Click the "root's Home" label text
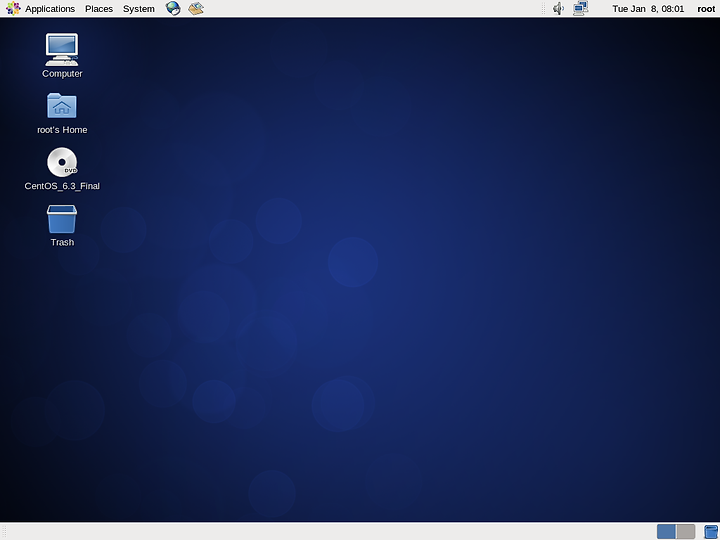Viewport: 720px width, 540px height. (x=62, y=130)
